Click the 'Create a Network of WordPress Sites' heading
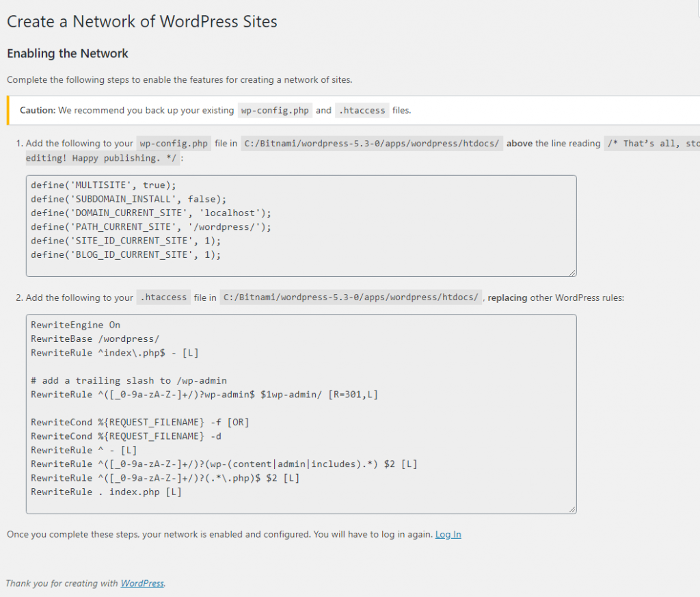The image size is (700, 597). [142, 21]
